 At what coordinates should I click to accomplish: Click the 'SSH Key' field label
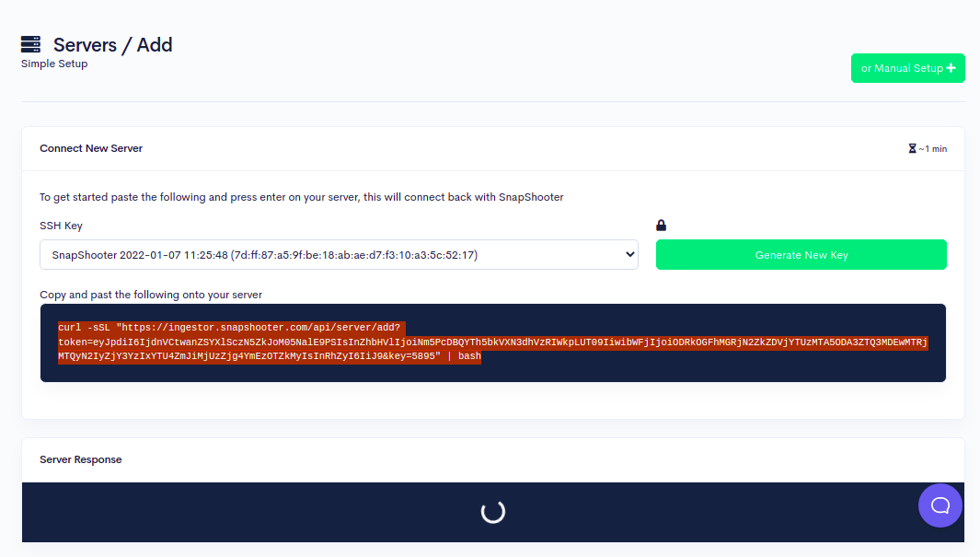point(62,226)
